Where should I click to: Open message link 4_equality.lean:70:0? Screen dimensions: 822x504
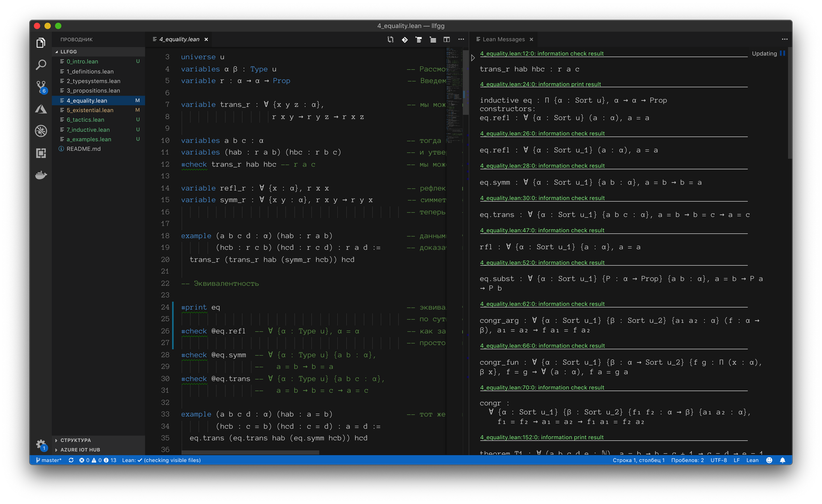click(x=542, y=388)
